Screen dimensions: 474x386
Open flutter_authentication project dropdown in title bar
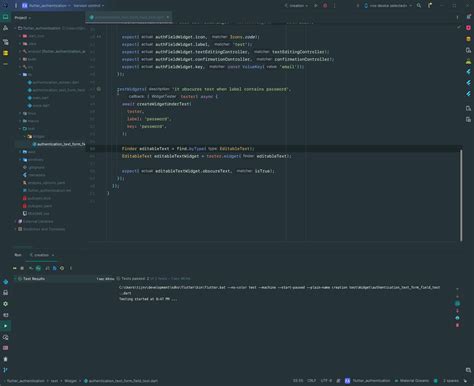point(47,6)
